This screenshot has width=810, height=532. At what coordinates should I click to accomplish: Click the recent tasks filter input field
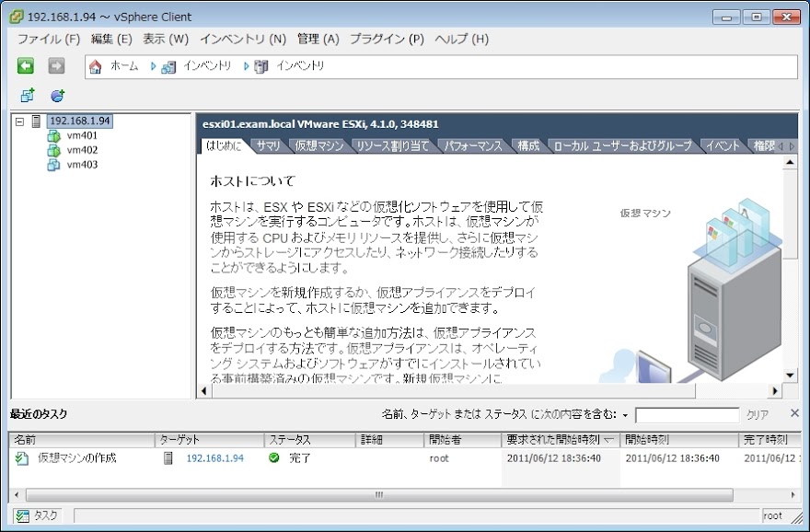(688, 415)
